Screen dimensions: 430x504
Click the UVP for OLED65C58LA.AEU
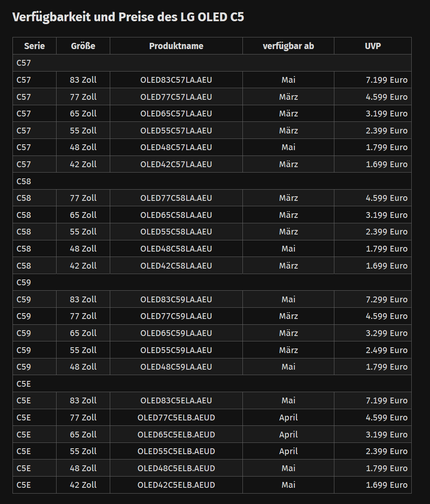(x=387, y=215)
